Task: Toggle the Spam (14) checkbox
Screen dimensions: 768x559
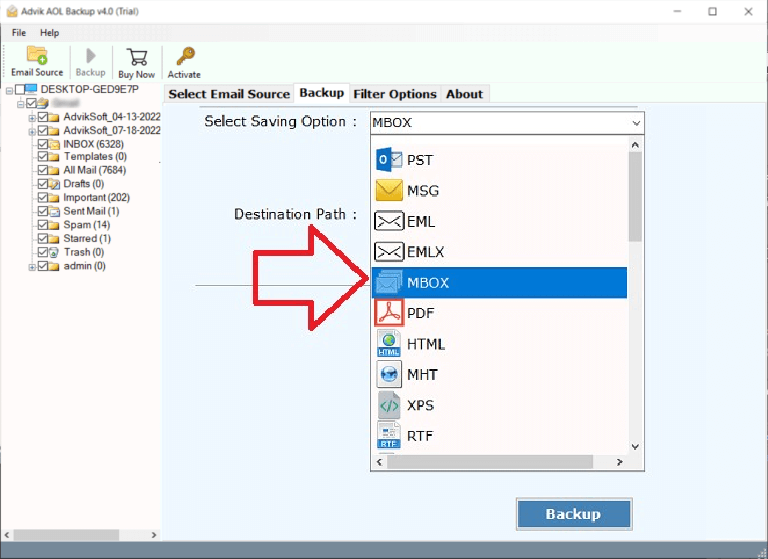Action: tap(43, 225)
